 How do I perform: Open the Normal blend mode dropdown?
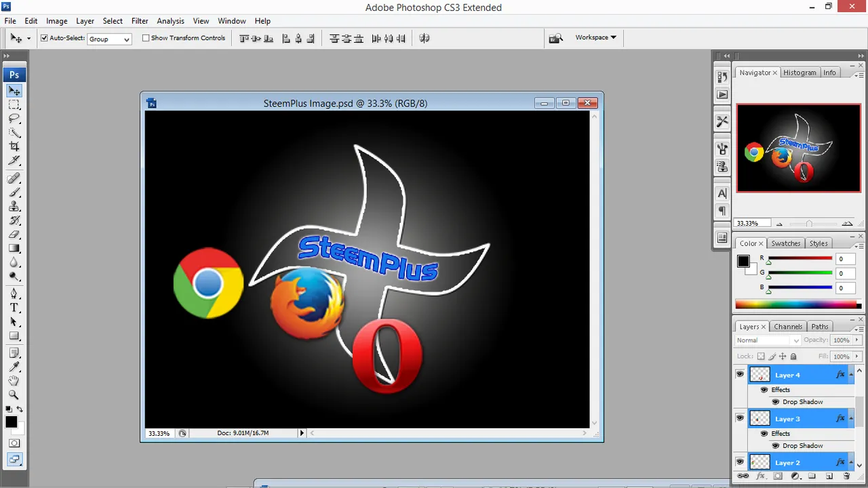[768, 340]
